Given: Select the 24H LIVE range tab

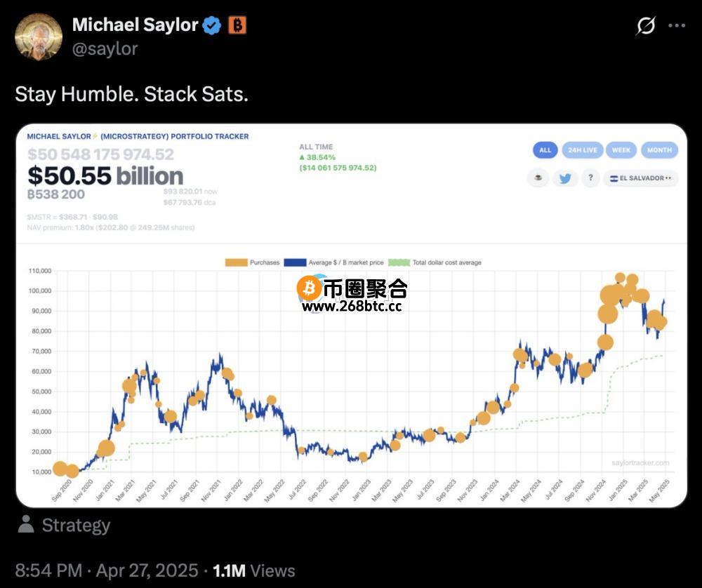Looking at the screenshot, I should (x=583, y=150).
